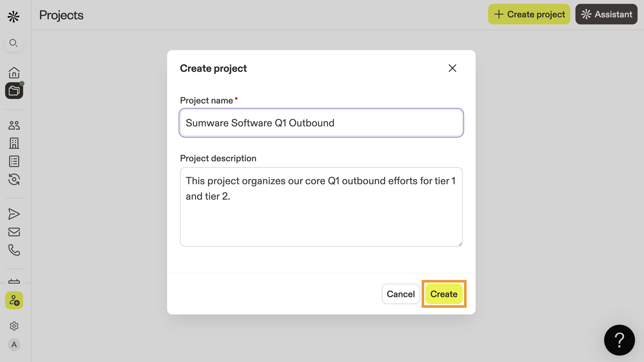Image resolution: width=644 pixels, height=362 pixels.
Task: Open the Companies building icon
Action: tap(14, 143)
